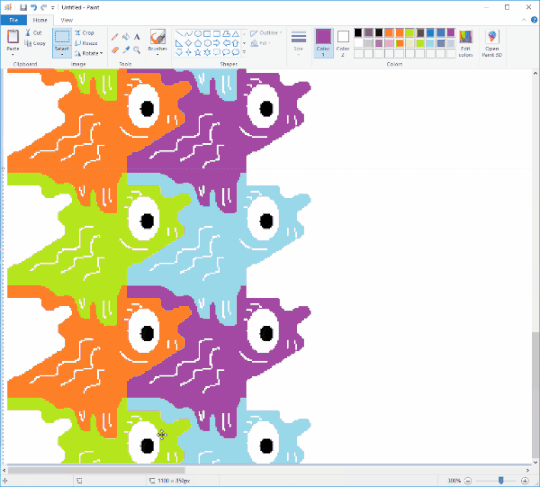Open the Rotate dropdown
Image resolution: width=540 pixels, height=487 pixels.
[89, 53]
